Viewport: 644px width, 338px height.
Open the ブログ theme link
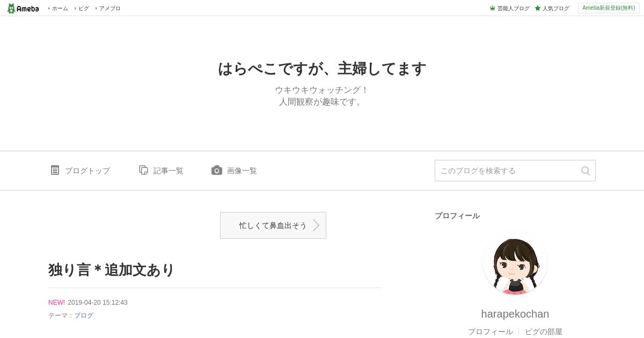(x=84, y=315)
